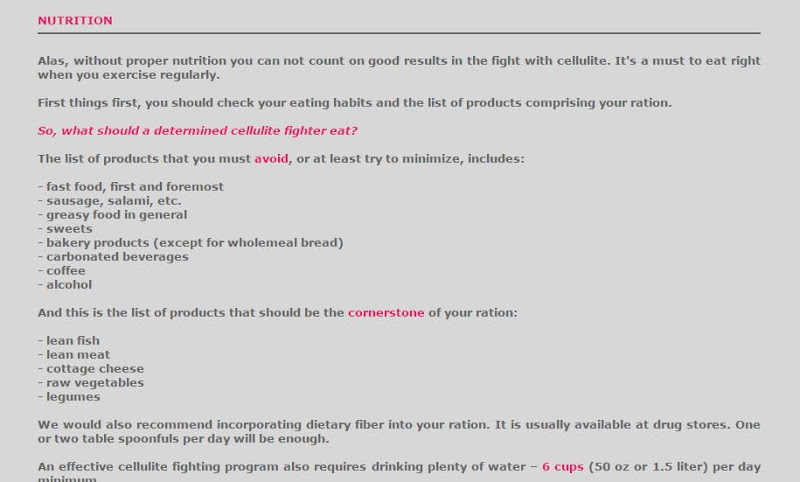This screenshot has width=800, height=482.
Task: Click the 'bakery products' list item
Action: (x=190, y=243)
